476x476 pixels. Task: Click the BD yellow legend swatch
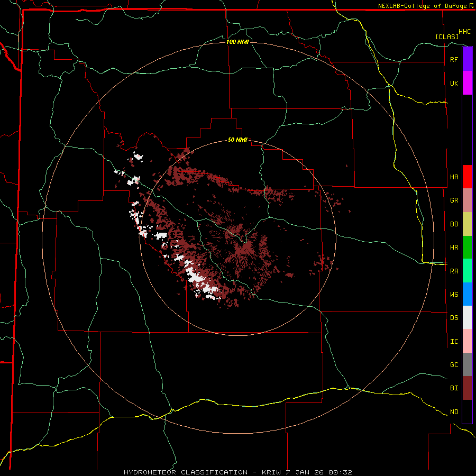pos(467,224)
